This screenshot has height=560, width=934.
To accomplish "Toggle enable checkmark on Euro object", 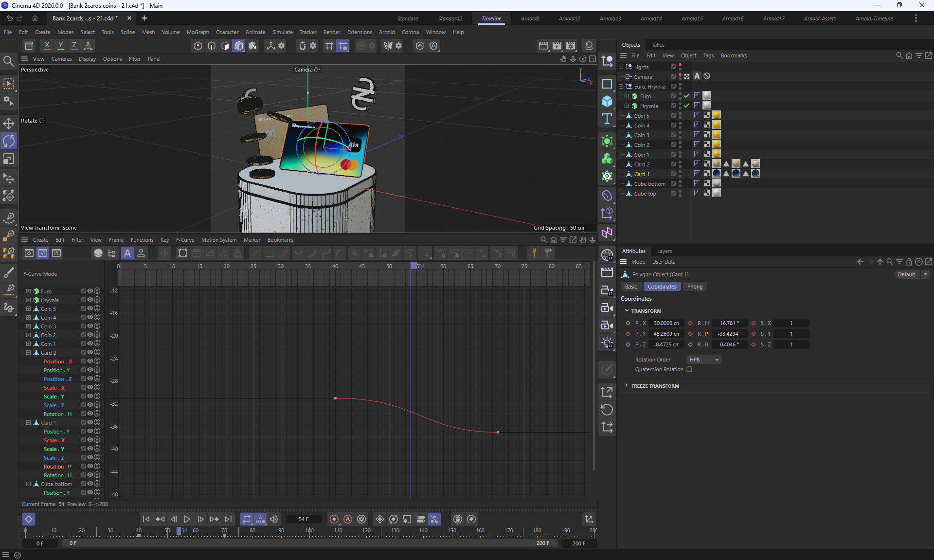I will [686, 96].
